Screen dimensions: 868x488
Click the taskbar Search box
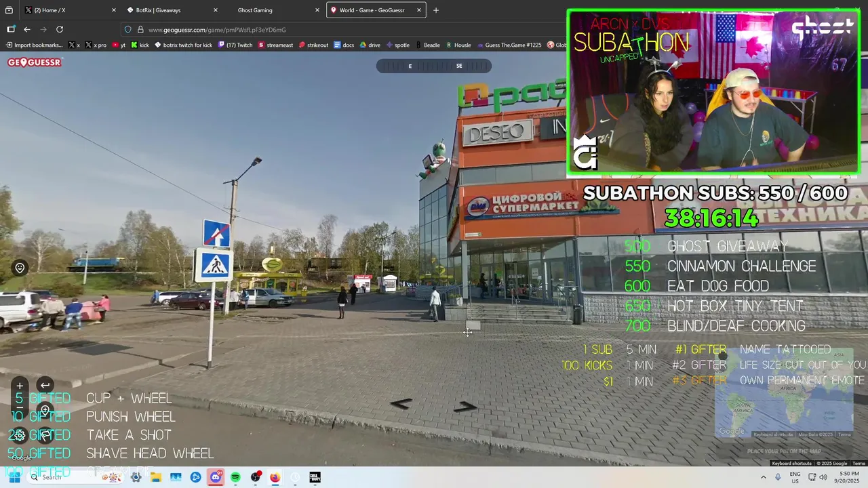[75, 477]
